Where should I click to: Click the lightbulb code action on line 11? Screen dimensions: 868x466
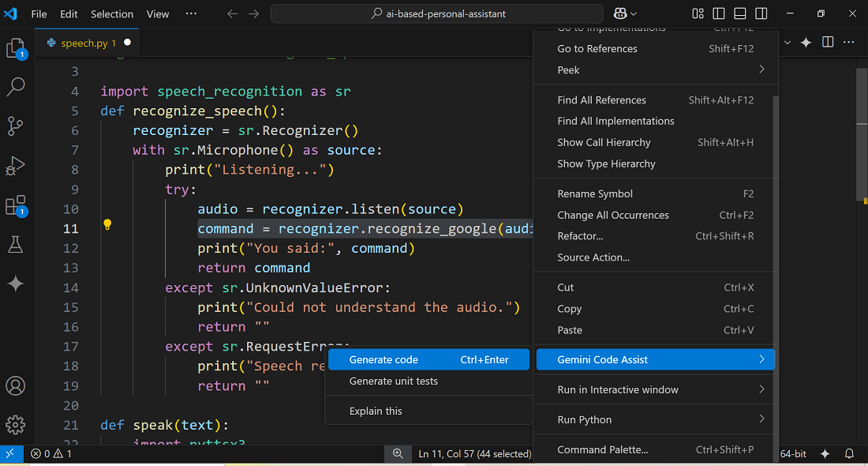tap(107, 224)
